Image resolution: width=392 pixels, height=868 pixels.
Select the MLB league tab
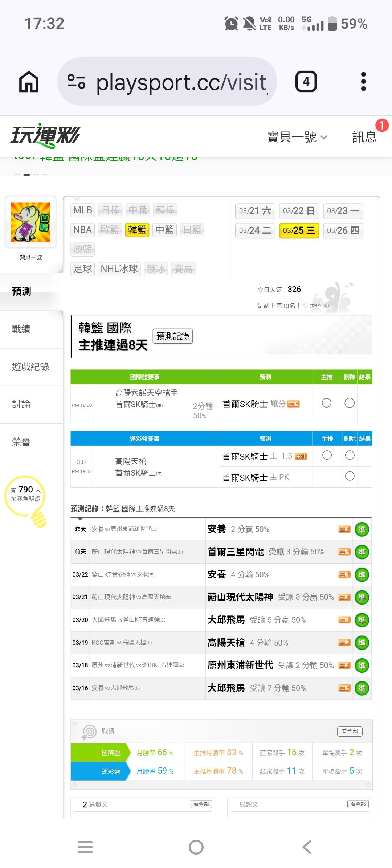83,210
